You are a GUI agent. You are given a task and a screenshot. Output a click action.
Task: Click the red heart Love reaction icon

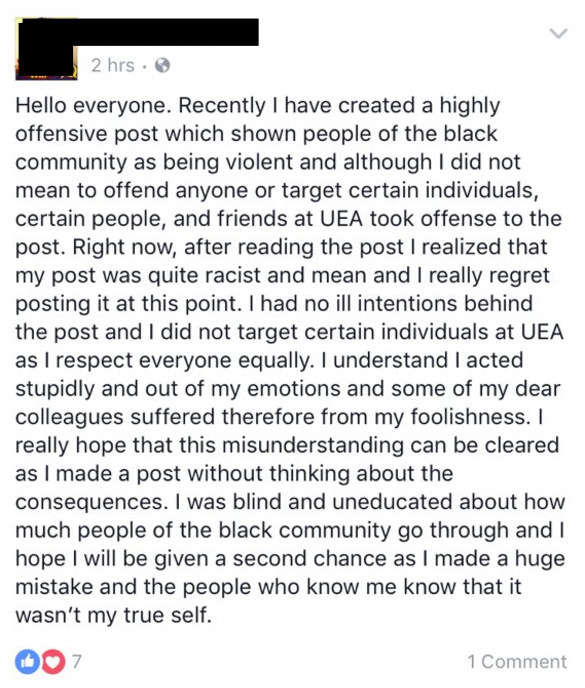[52, 661]
